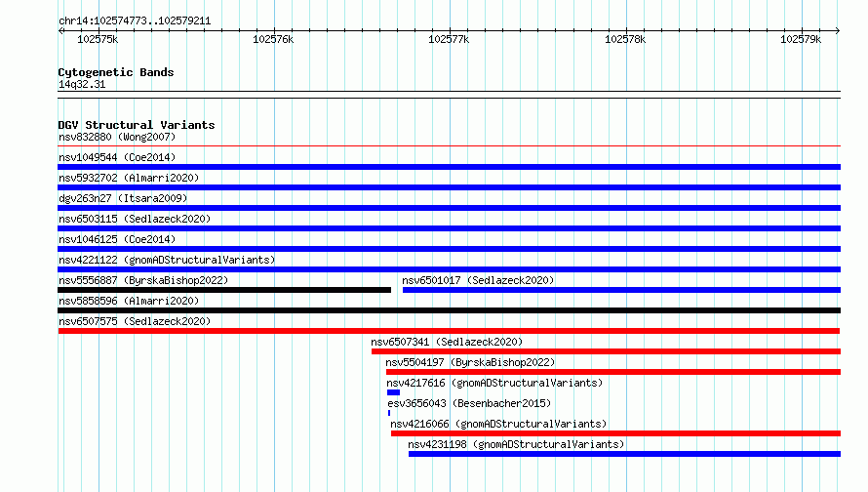This screenshot has height=492, width=868.
Task: Open nsv4221122 (gnomADStructuralVariants) label
Action: [167, 260]
